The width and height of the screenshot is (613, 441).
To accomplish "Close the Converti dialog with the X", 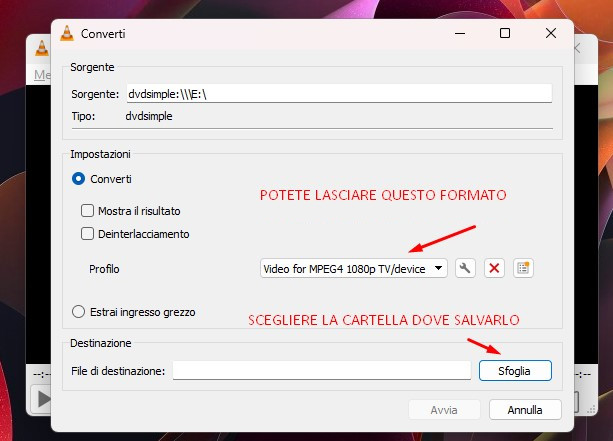I will pos(551,34).
